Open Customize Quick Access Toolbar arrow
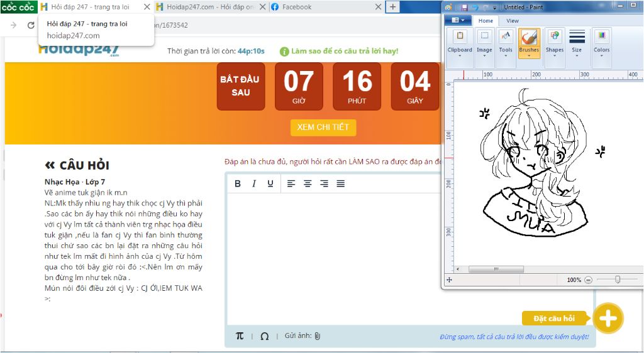The width and height of the screenshot is (644, 353). [x=494, y=8]
